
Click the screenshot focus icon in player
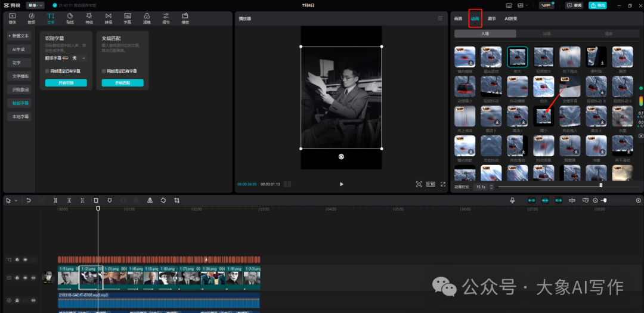419,184
